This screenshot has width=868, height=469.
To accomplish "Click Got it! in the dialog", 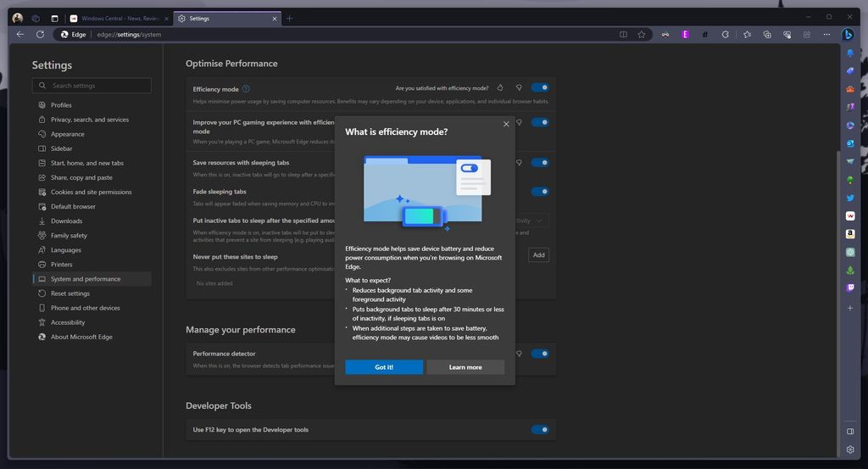I will pyautogui.click(x=384, y=367).
